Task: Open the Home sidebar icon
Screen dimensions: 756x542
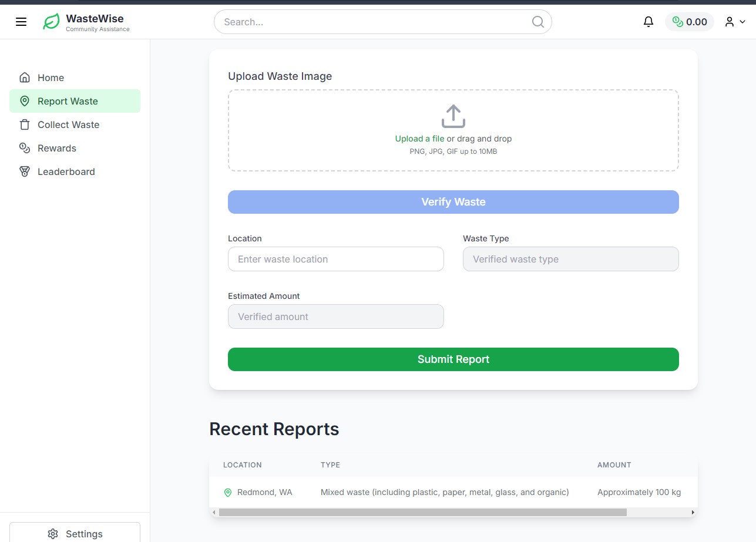Action: point(25,77)
